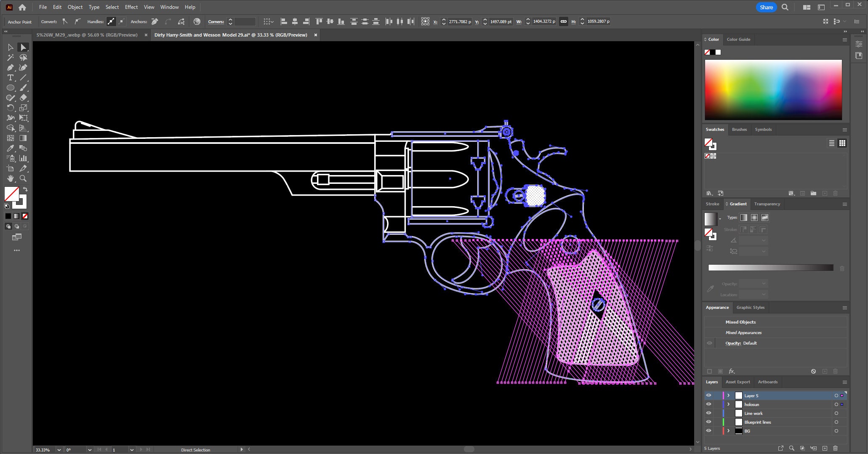Click the Delete Selection trash in Layers panel

point(836,448)
